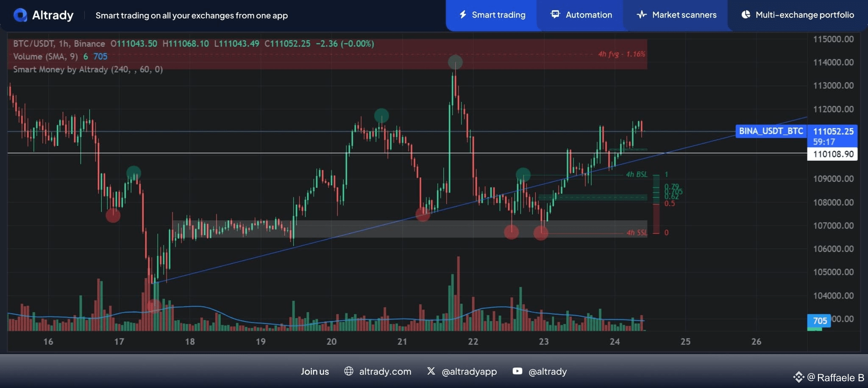Open the Automation tab
The width and height of the screenshot is (868, 388).
tap(581, 15)
